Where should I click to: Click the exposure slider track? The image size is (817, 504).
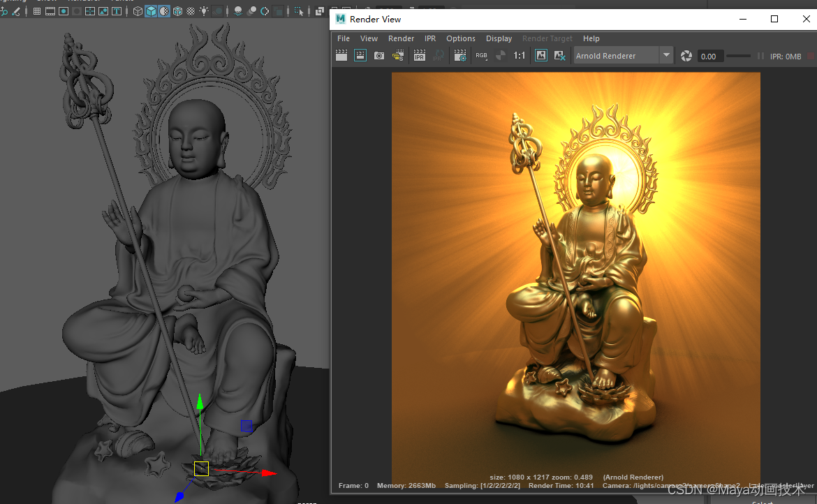738,56
